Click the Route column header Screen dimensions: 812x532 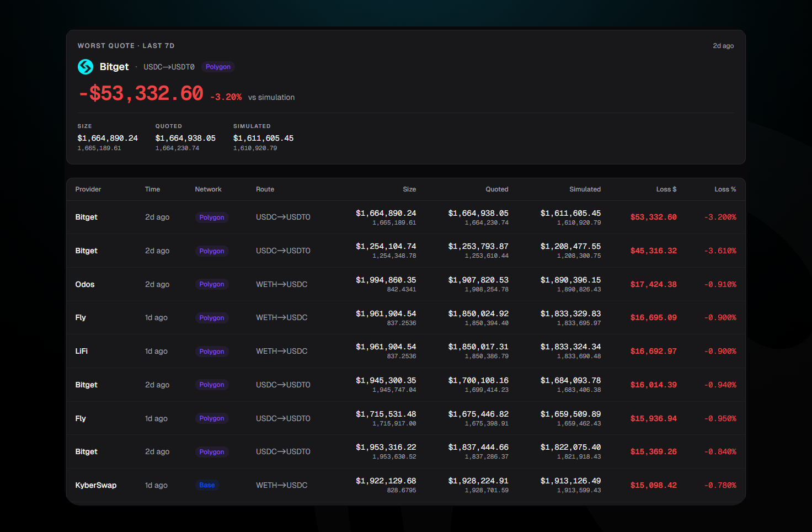(265, 189)
